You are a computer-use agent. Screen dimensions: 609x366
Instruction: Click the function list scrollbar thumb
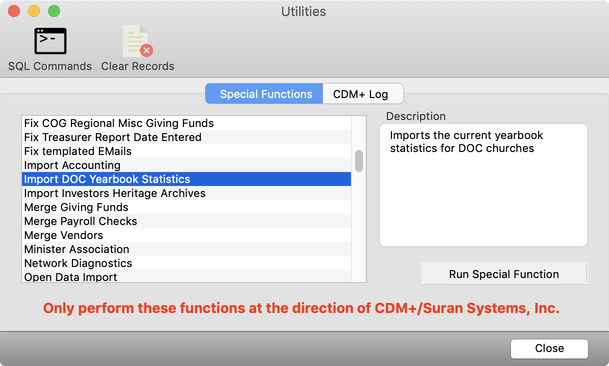tap(359, 161)
